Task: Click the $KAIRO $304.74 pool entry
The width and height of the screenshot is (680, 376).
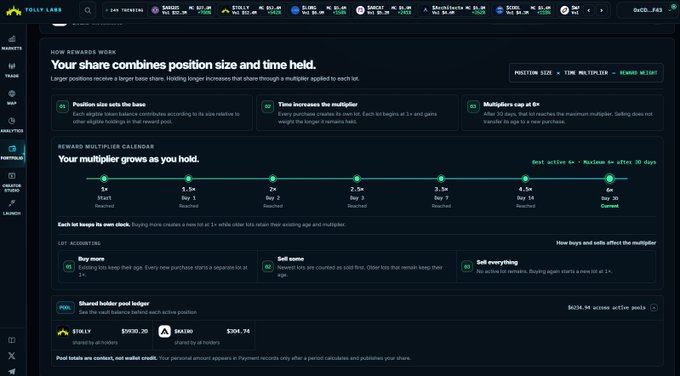Action: 204,335
